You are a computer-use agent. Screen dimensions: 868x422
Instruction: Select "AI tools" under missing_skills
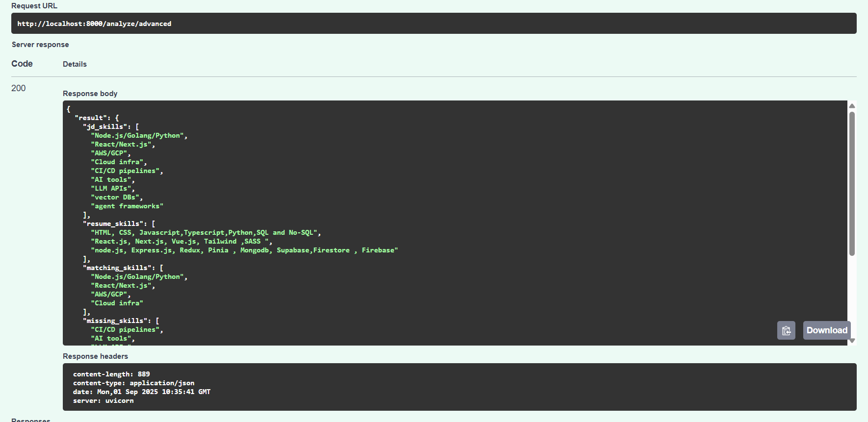pos(111,338)
